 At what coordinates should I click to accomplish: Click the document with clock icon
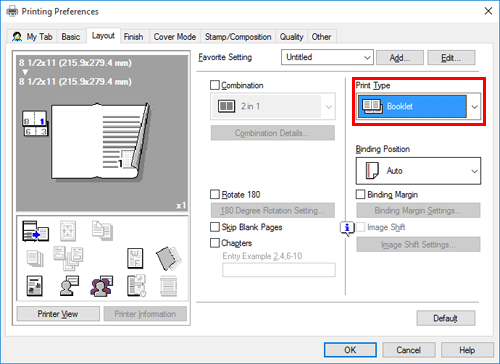tap(136, 286)
